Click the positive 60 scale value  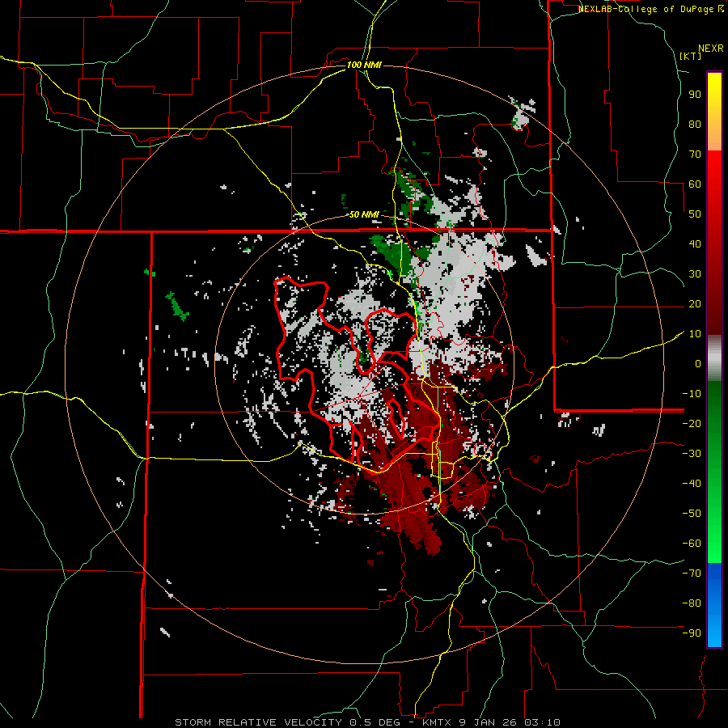[695, 184]
